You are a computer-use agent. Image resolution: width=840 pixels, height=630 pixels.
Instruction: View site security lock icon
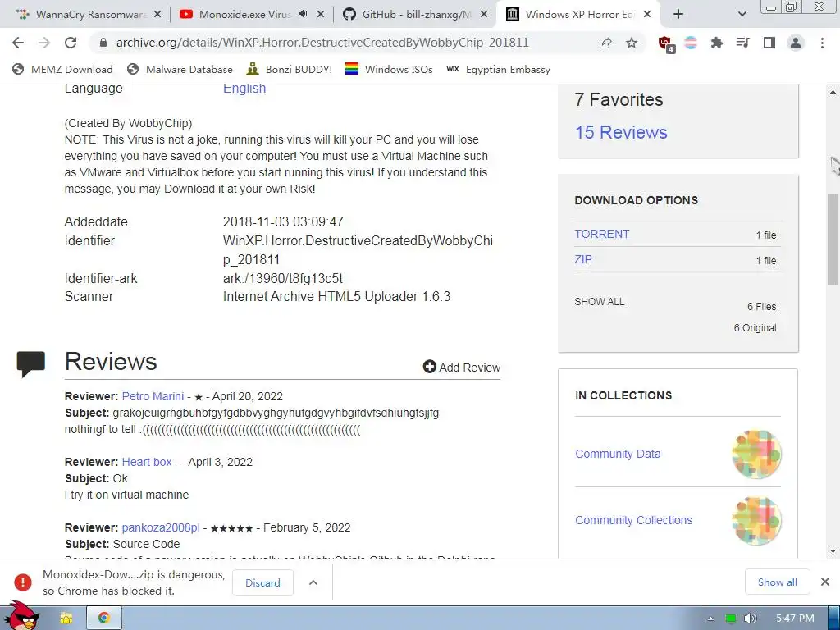pos(103,43)
